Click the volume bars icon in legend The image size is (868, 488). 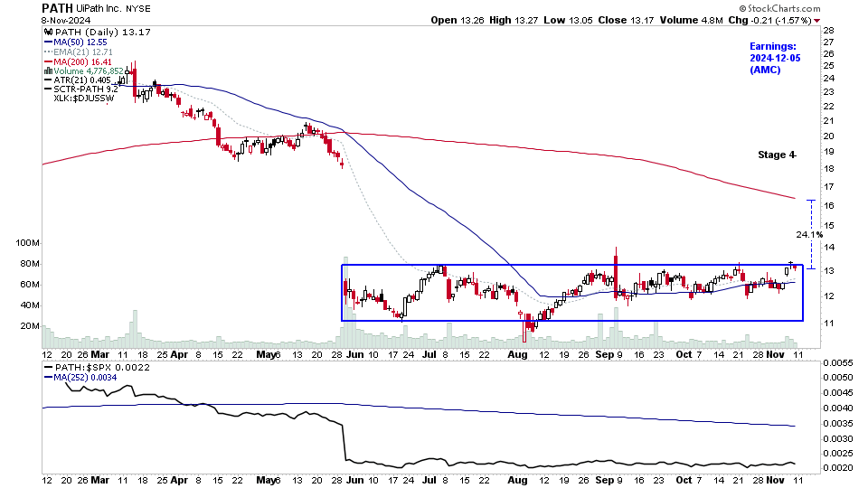[x=48, y=70]
